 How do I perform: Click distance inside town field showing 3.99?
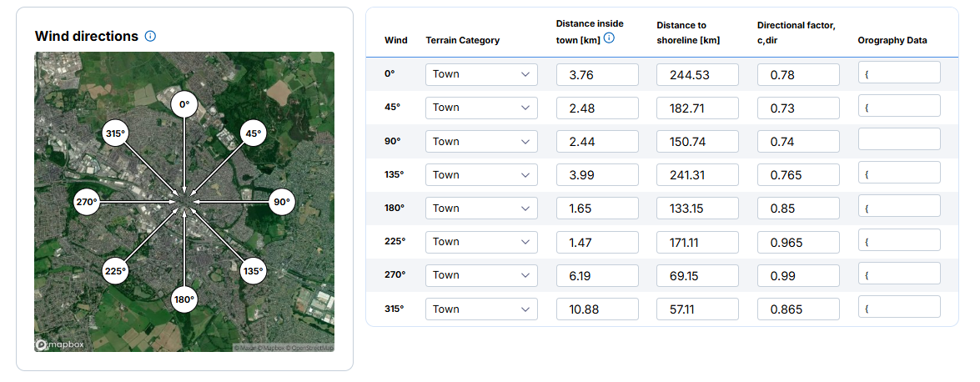point(597,174)
